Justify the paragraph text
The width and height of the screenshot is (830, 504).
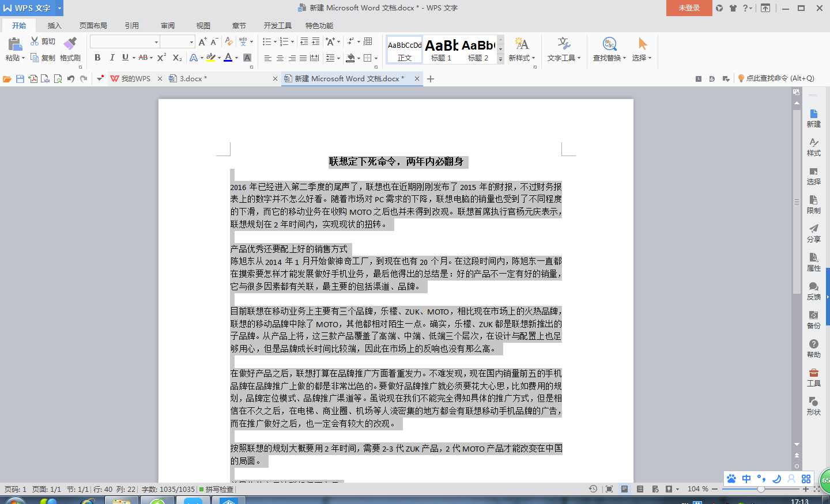pyautogui.click(x=303, y=58)
